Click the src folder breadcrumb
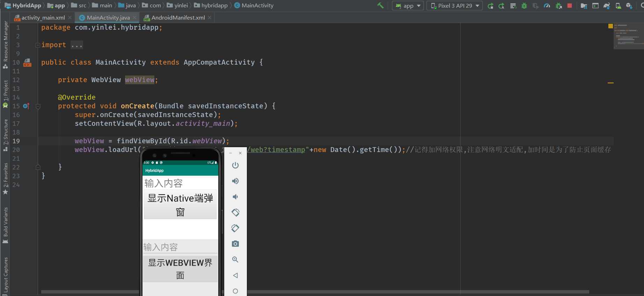644x296 pixels. (x=79, y=6)
